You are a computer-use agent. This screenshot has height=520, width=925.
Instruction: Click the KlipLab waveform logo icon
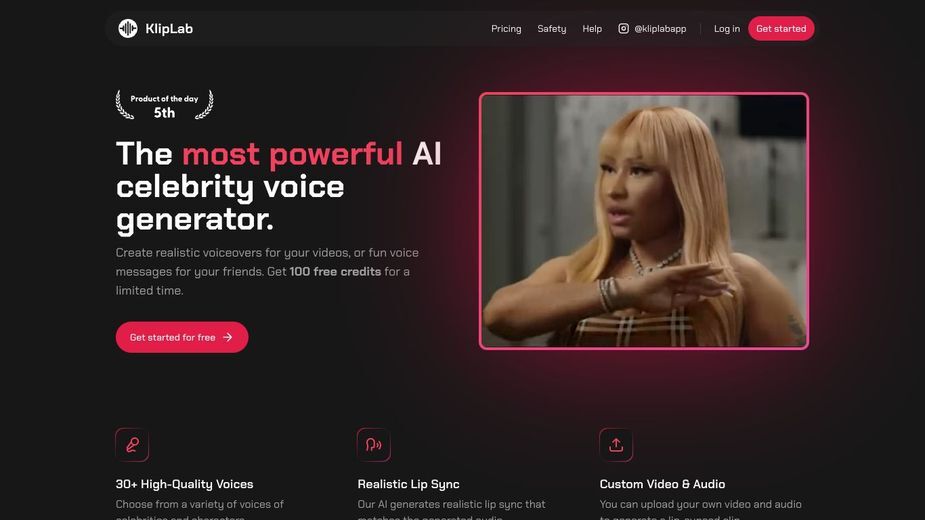pos(127,28)
